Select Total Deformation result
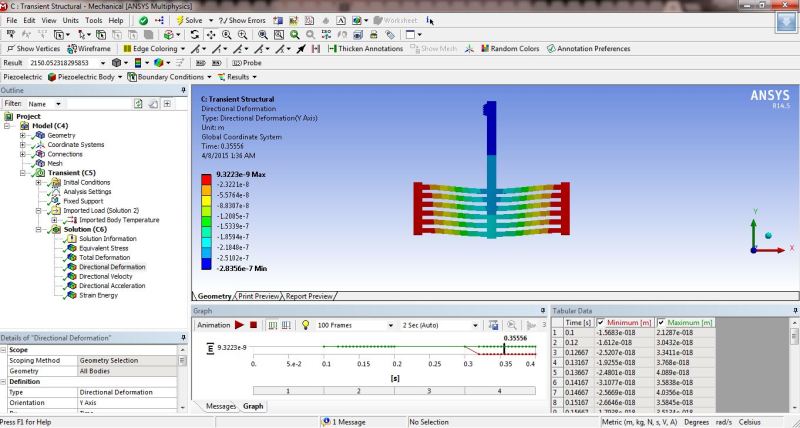The width and height of the screenshot is (800, 428). click(x=105, y=258)
